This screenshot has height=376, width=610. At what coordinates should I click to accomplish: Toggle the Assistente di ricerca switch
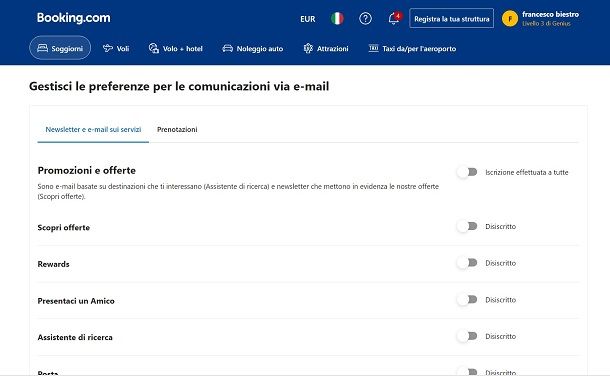click(467, 336)
